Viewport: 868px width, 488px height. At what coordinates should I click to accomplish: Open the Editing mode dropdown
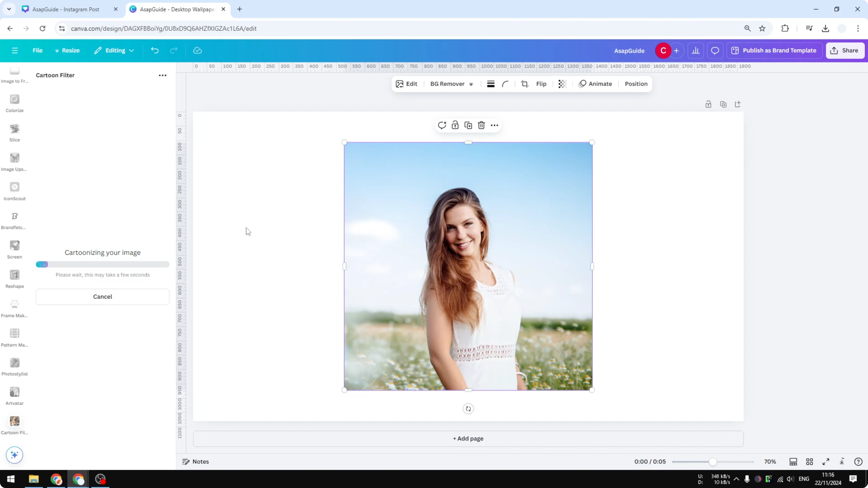[x=114, y=50]
